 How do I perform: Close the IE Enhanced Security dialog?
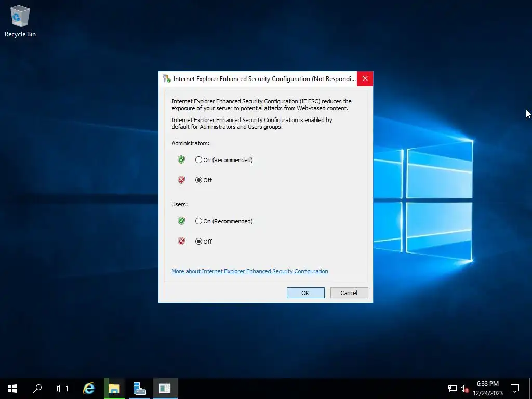click(365, 79)
